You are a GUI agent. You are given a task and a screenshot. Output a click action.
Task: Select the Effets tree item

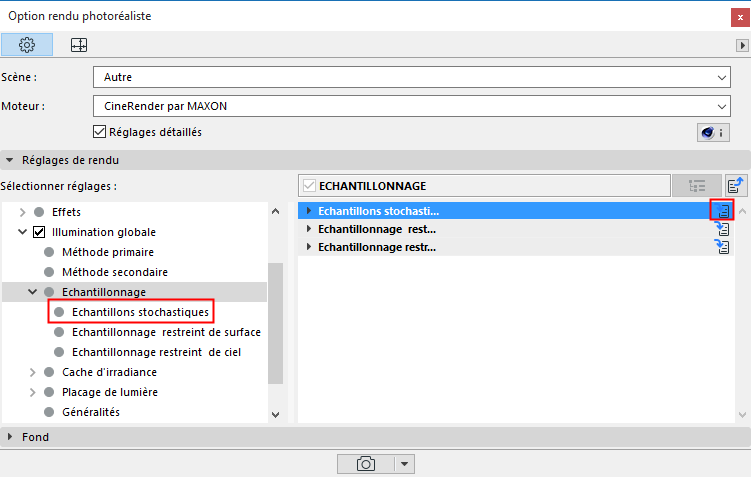(x=66, y=212)
